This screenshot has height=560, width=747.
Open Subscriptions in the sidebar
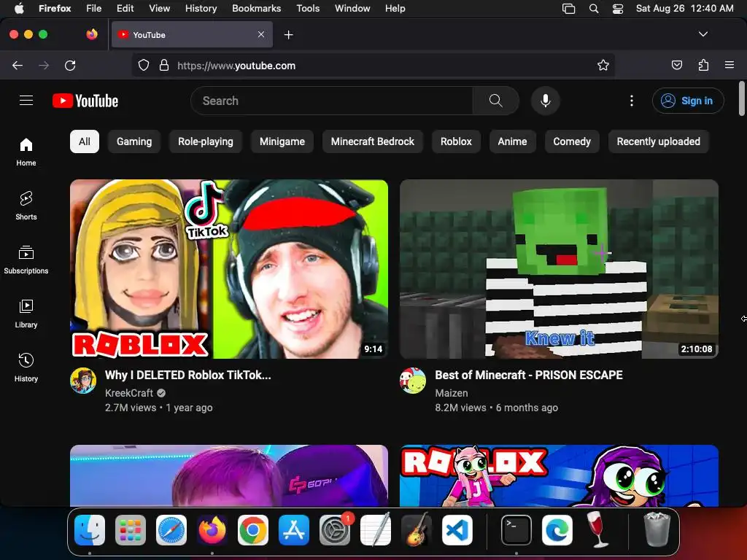[26, 260]
